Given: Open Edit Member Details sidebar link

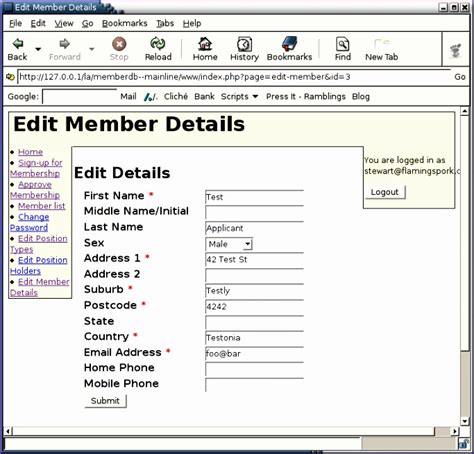Looking at the screenshot, I should click(x=40, y=287).
